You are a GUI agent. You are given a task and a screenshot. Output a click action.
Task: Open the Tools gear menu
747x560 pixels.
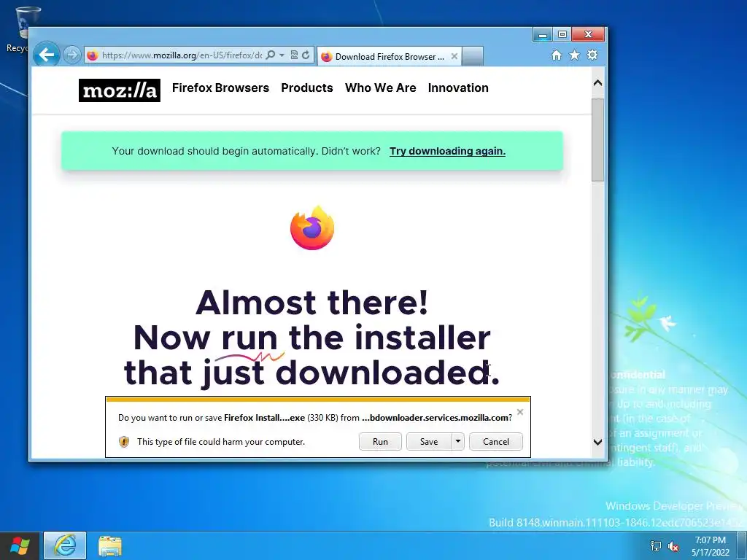click(592, 55)
